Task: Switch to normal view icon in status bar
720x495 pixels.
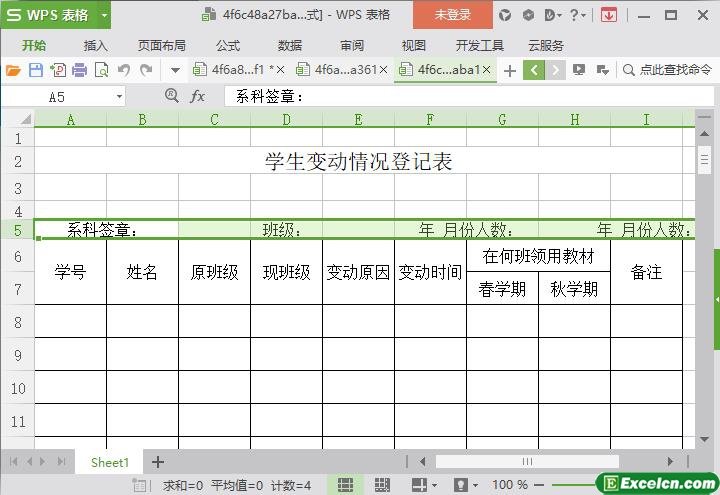Action: (x=345, y=485)
